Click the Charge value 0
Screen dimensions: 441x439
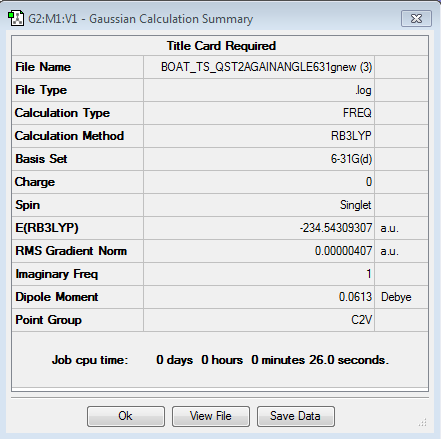pyautogui.click(x=369, y=182)
